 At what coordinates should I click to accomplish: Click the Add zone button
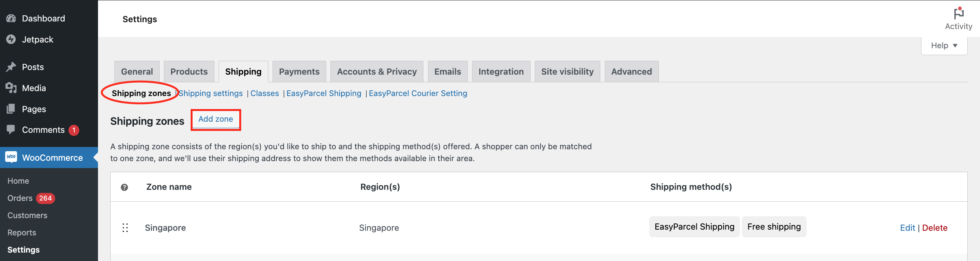click(x=216, y=119)
